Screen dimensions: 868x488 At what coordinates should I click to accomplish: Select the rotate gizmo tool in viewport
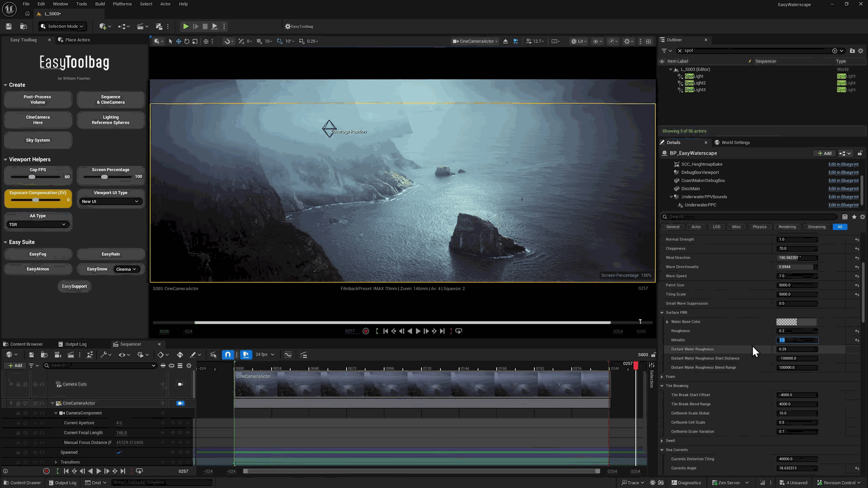pos(187,41)
